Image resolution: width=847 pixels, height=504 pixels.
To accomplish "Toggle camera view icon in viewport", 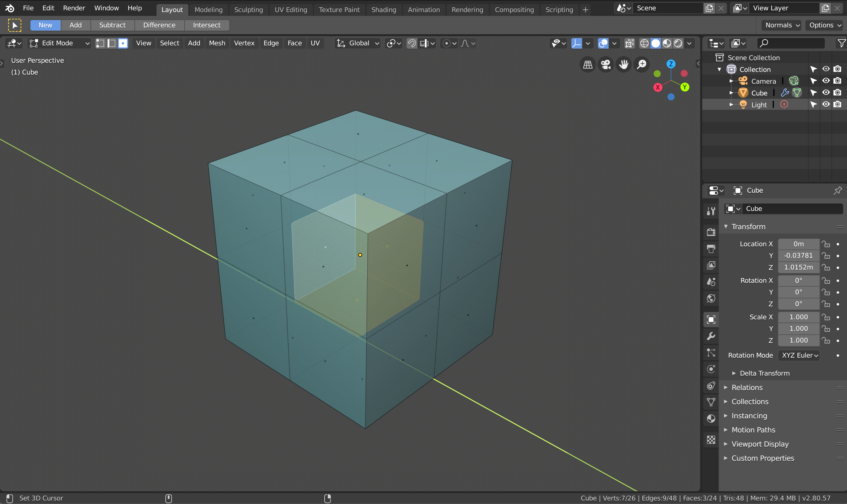I will (606, 64).
